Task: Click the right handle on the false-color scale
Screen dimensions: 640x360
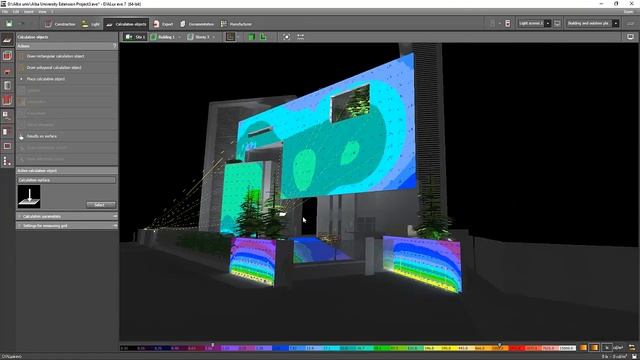Action: pyautogui.click(x=499, y=345)
